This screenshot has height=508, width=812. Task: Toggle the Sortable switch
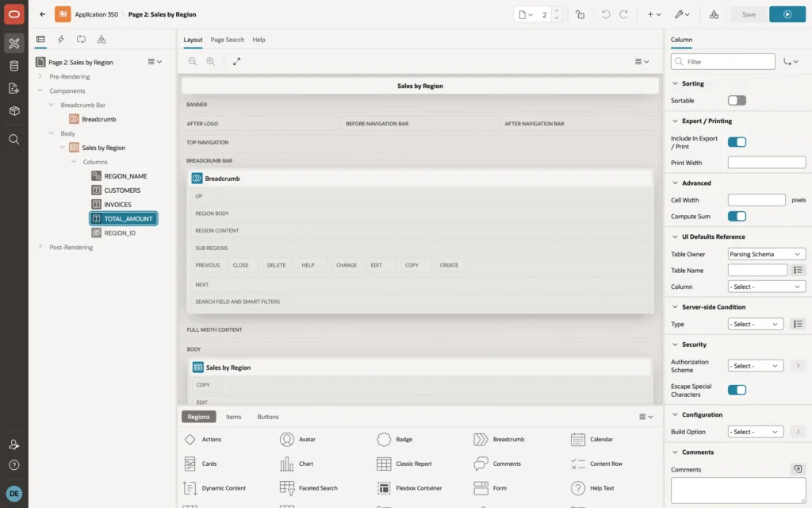click(x=737, y=101)
